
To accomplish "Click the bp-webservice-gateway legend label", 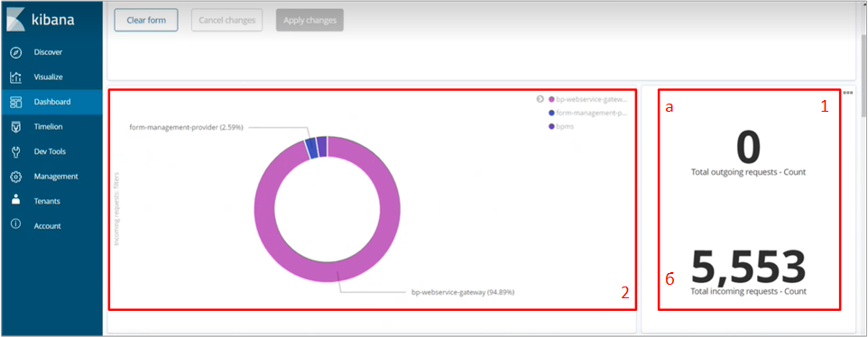I will tap(592, 99).
